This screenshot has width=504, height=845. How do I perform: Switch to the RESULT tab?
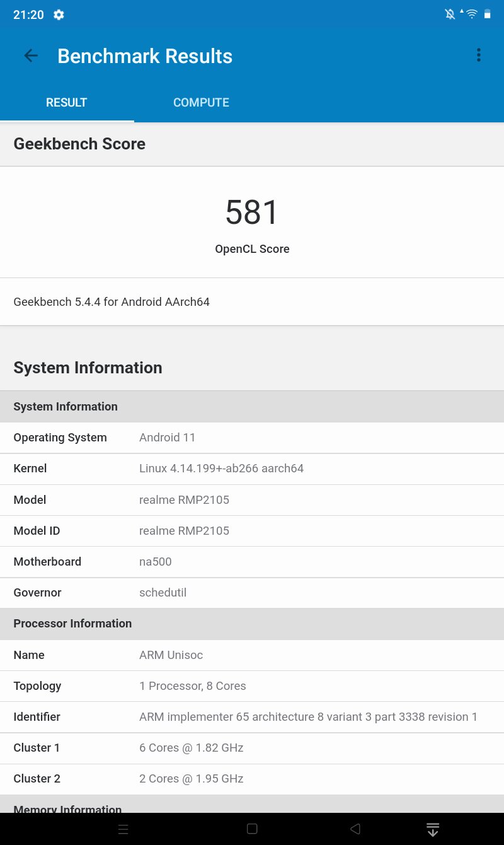(x=67, y=102)
